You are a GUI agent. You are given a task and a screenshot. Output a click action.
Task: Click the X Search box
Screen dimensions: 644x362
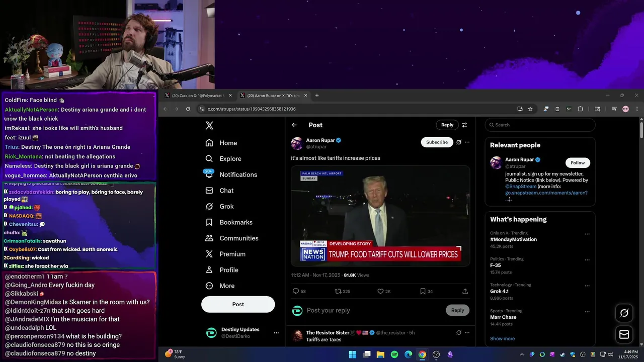(x=540, y=125)
